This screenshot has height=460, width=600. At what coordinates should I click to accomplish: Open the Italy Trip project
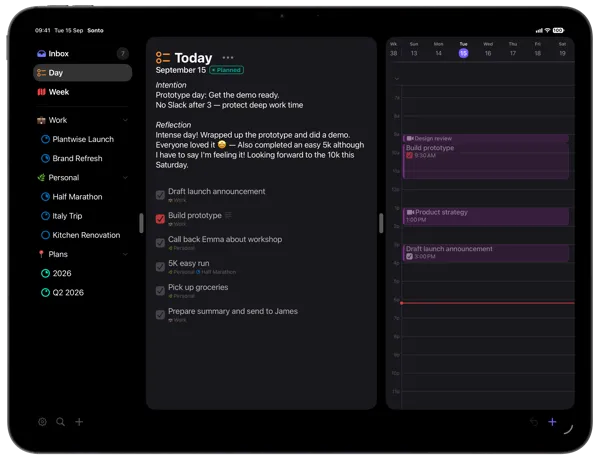click(x=67, y=216)
